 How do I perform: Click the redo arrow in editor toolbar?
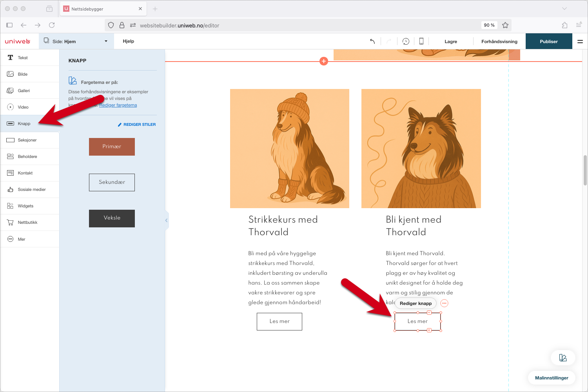[x=389, y=41]
